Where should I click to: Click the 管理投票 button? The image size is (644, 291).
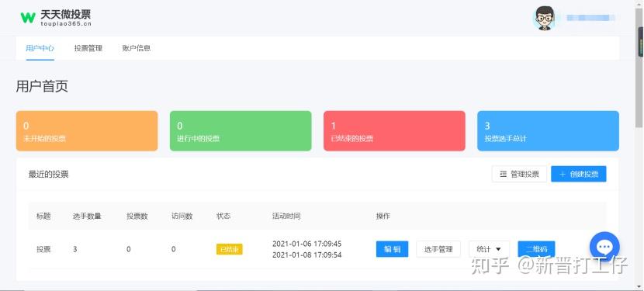(519, 174)
